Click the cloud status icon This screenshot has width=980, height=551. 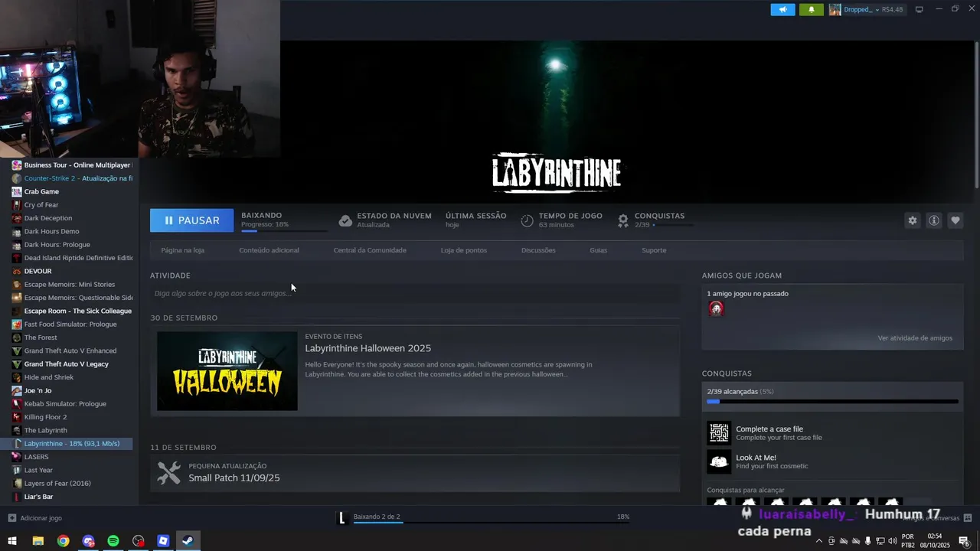point(345,220)
